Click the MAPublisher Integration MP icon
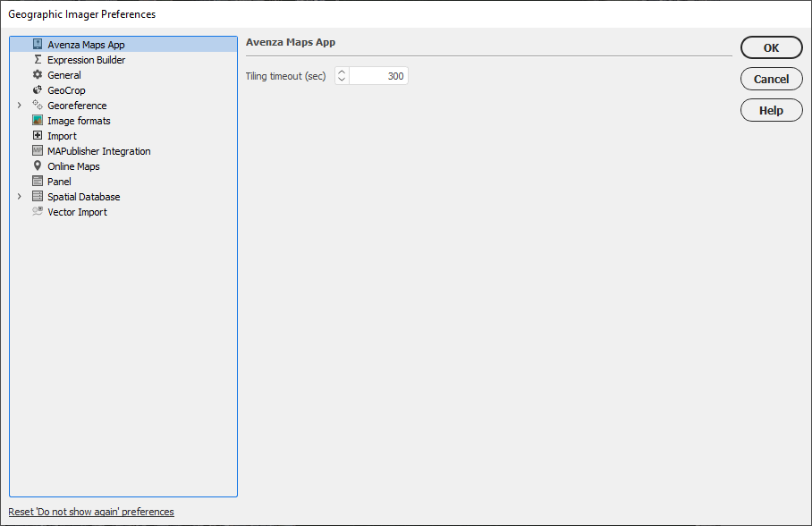This screenshot has width=812, height=526. pyautogui.click(x=38, y=150)
